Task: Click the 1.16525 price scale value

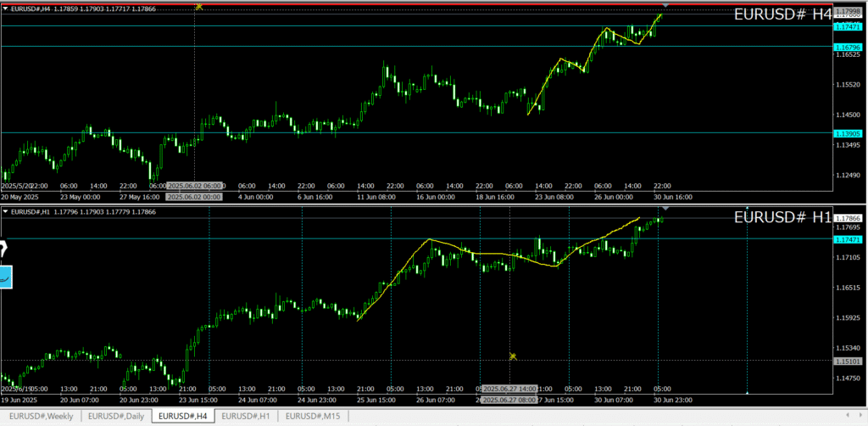Action: tap(848, 55)
